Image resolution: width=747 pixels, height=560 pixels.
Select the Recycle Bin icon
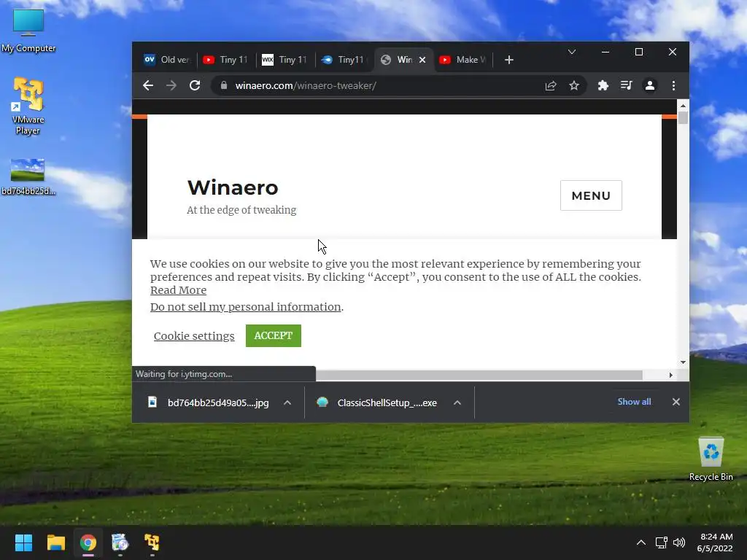pyautogui.click(x=711, y=459)
